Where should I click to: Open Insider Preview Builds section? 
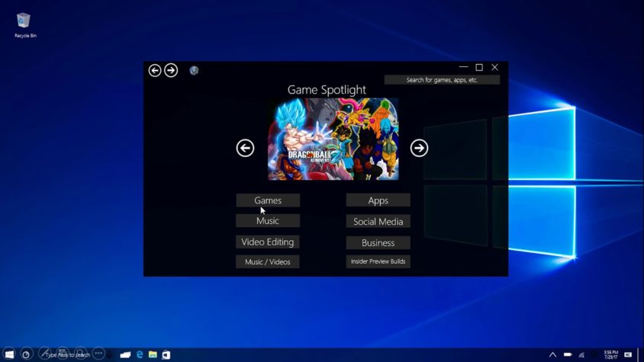pos(378,261)
